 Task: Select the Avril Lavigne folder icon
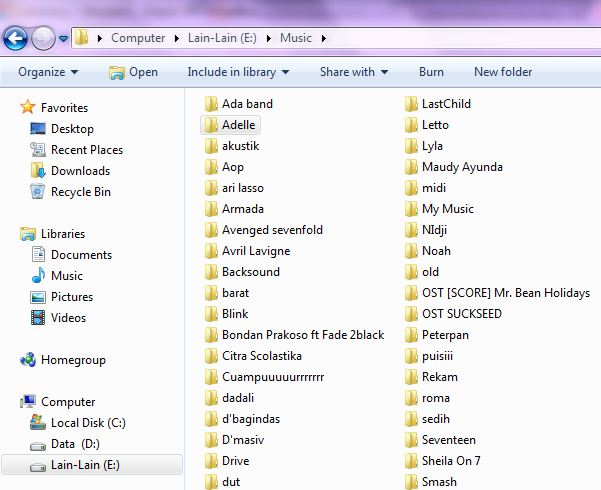pyautogui.click(x=211, y=251)
